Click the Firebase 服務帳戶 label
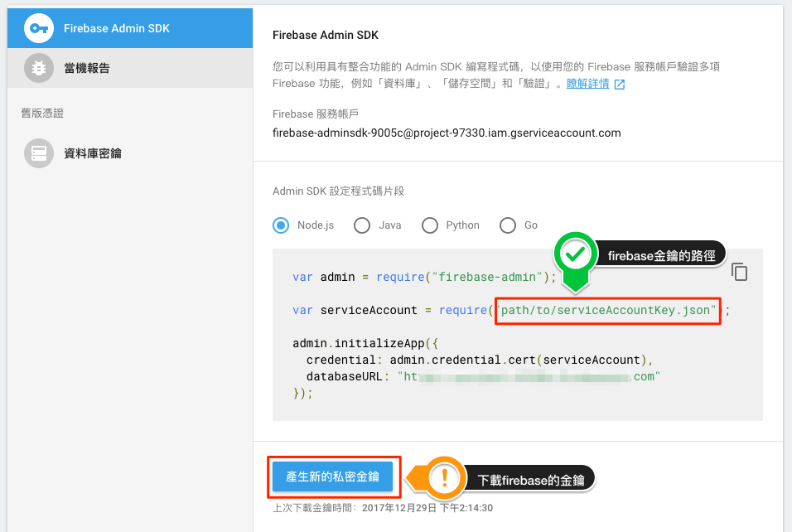This screenshot has height=532, width=792. [315, 114]
